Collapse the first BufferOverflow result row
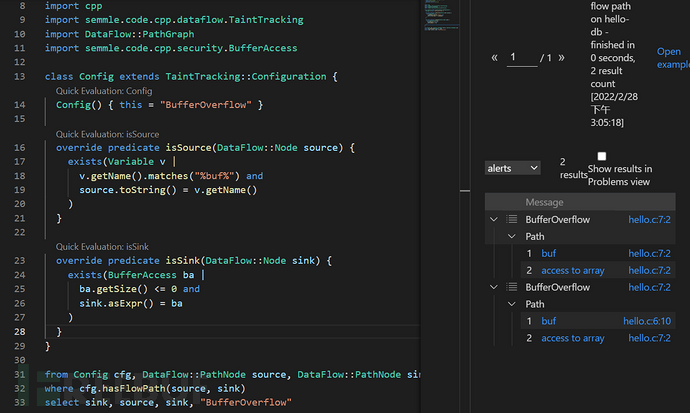The image size is (690, 413). coord(492,219)
